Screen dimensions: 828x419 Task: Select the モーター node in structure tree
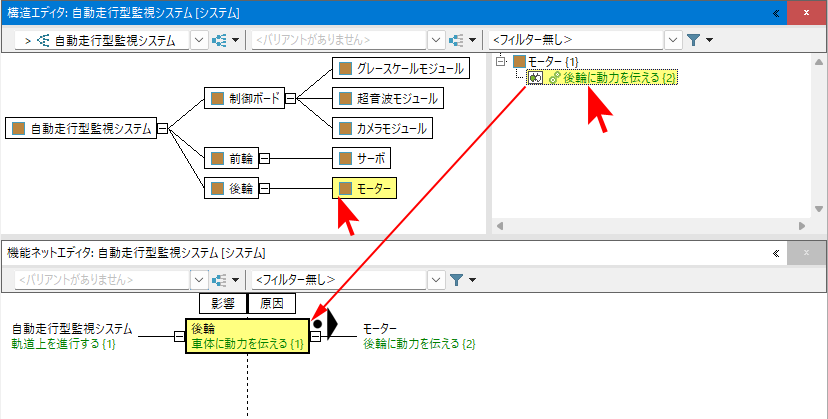(365, 188)
